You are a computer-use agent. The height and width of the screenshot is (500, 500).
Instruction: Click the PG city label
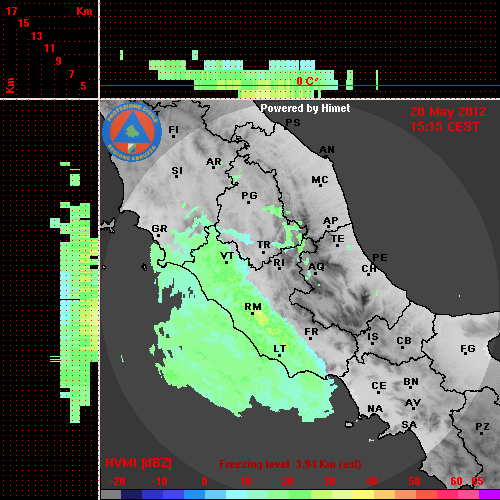point(249,195)
